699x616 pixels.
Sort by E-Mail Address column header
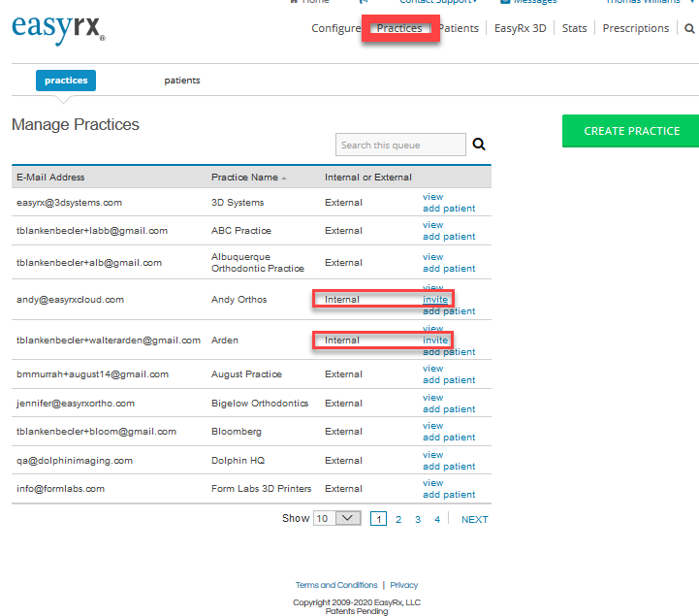click(x=50, y=178)
